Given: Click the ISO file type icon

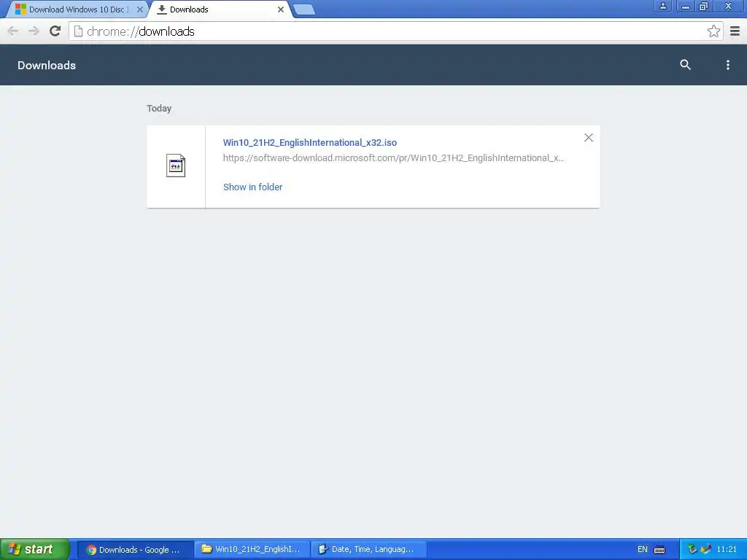Looking at the screenshot, I should tap(175, 166).
